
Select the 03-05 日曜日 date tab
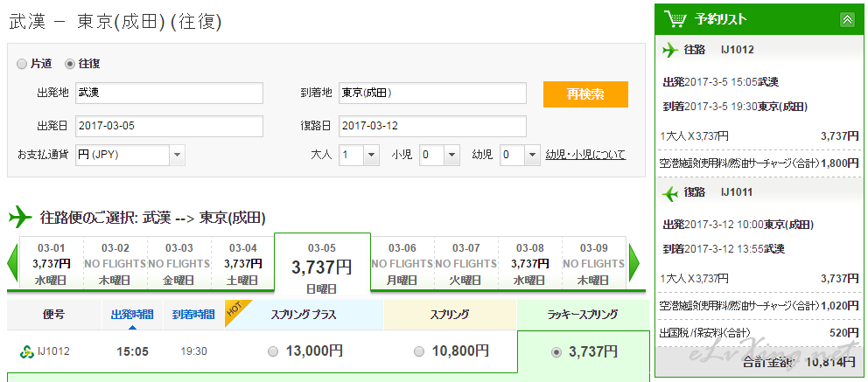coord(322,265)
